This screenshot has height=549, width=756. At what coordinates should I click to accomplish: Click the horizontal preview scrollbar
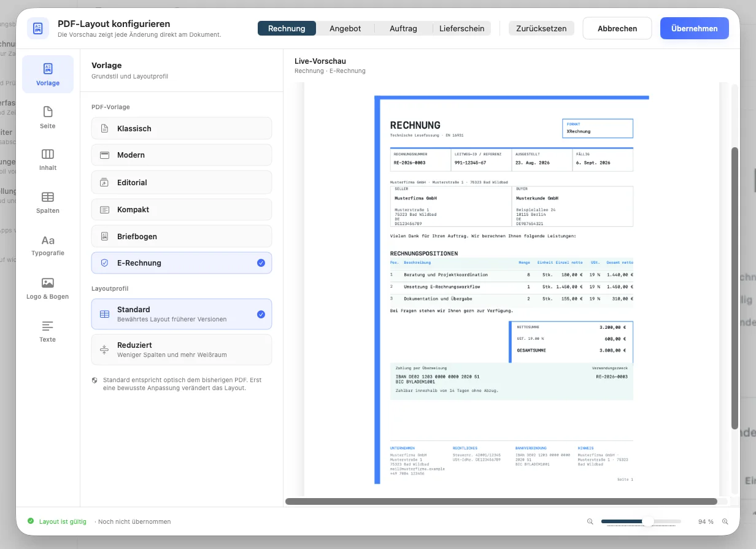point(501,501)
